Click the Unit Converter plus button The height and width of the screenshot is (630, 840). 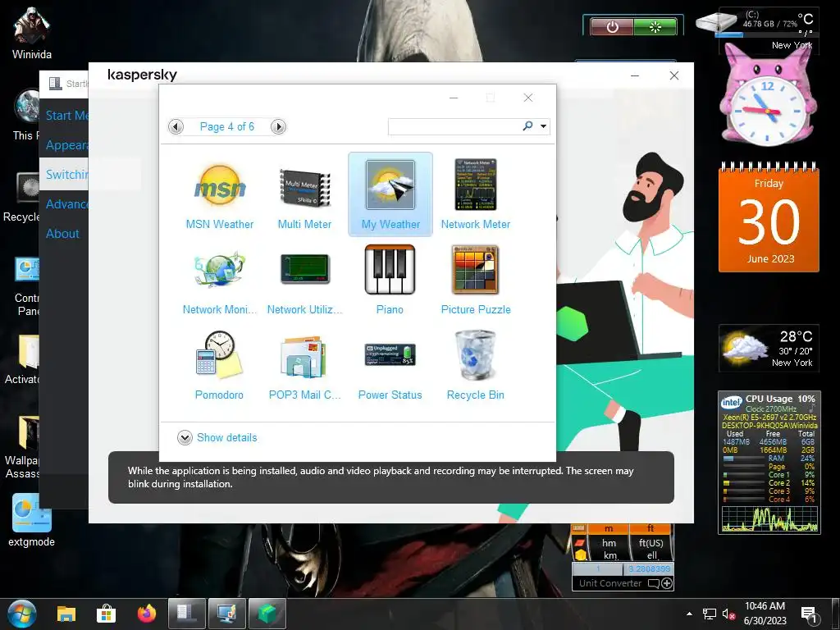667,583
